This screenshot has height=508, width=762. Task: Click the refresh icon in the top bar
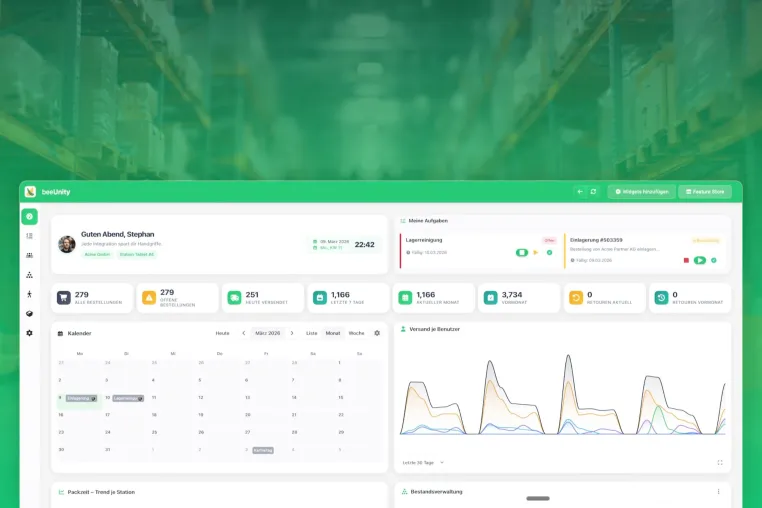[x=593, y=192]
